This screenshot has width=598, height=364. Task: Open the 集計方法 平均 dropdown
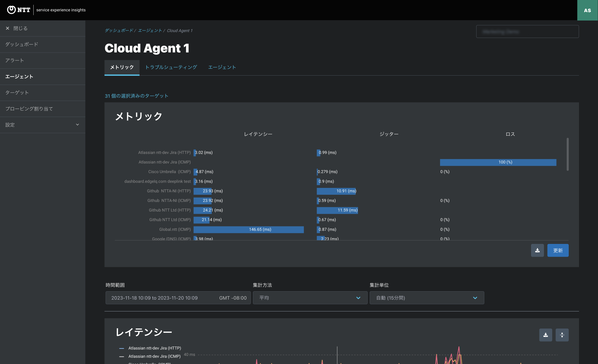point(310,298)
